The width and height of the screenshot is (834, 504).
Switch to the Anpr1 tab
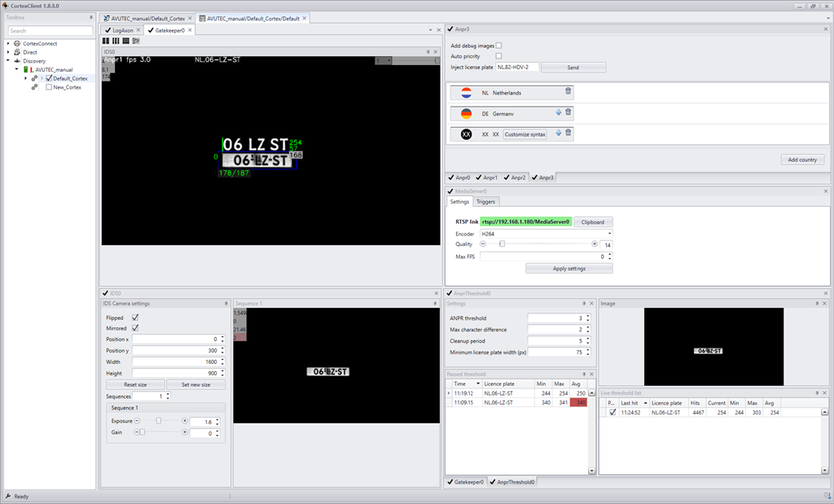pos(487,177)
